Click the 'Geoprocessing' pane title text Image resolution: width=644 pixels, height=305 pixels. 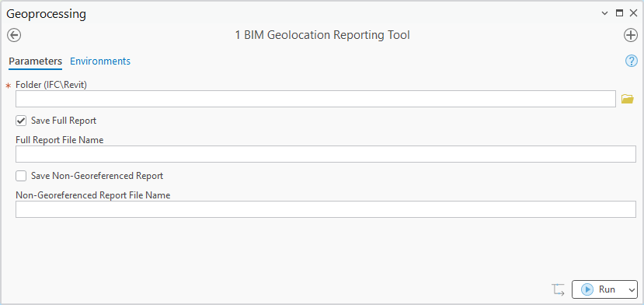(x=47, y=14)
